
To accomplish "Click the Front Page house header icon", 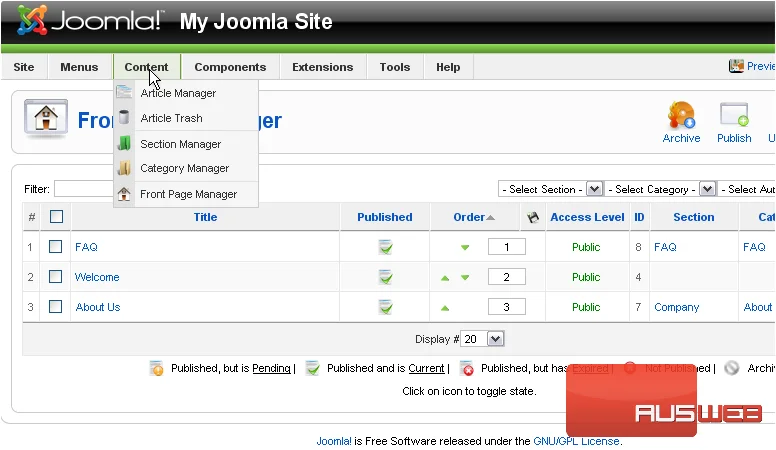I will tap(46, 118).
